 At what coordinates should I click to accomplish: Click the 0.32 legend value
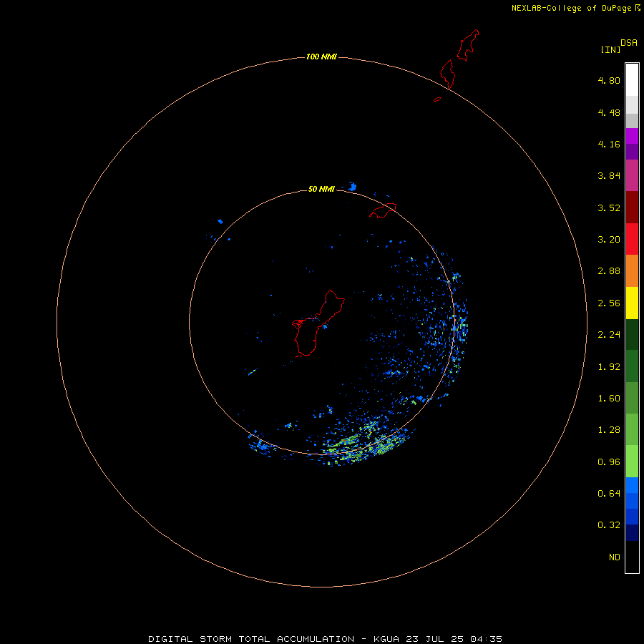click(609, 525)
